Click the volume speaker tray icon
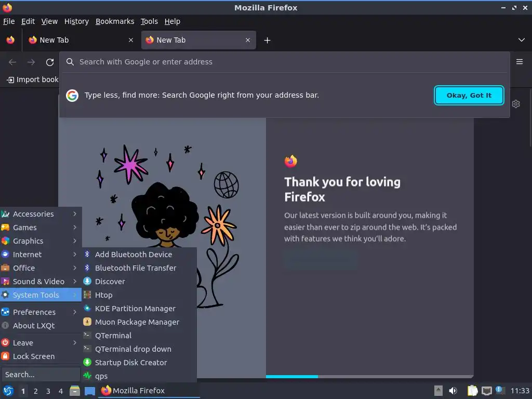 click(453, 391)
